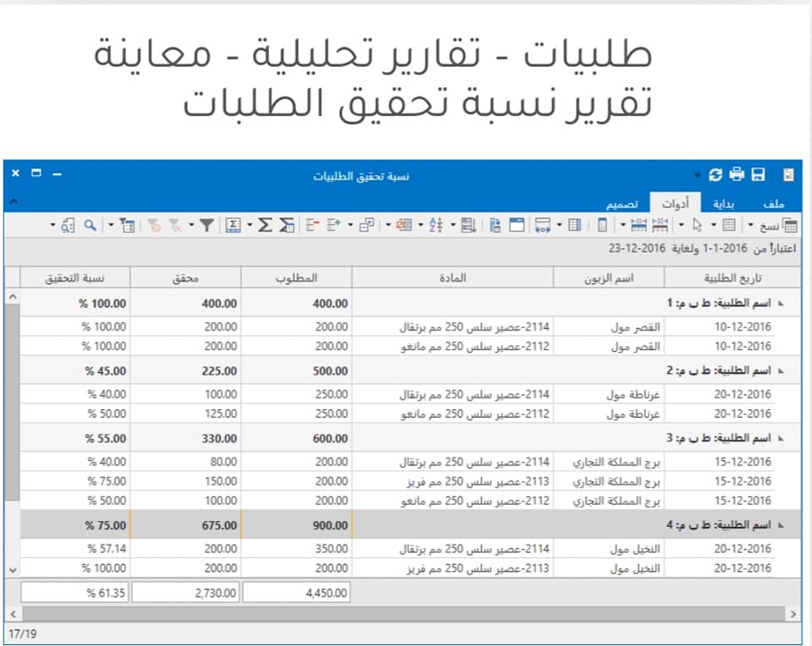Click the columns chooser icon
The width and height of the screenshot is (812, 646).
pos(575,225)
